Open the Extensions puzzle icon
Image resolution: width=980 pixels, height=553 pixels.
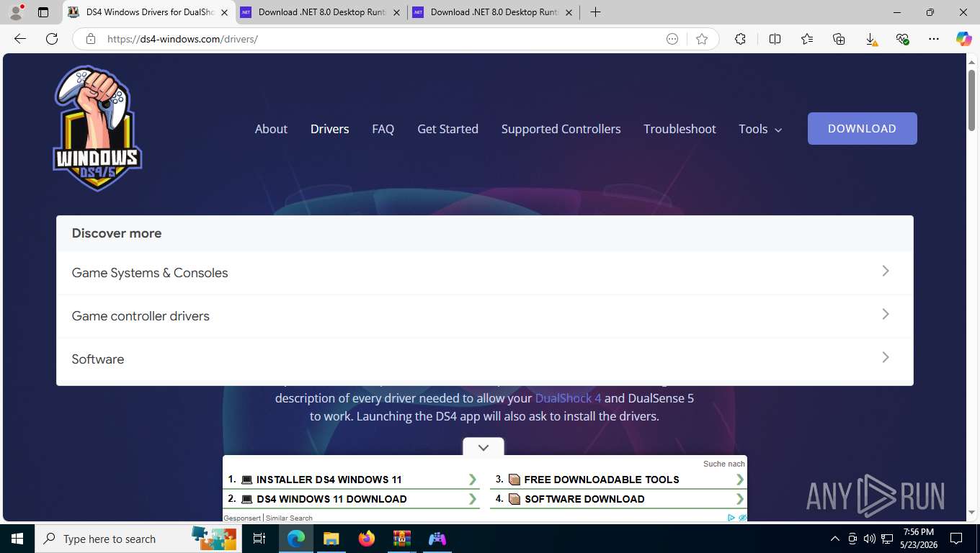(x=740, y=39)
